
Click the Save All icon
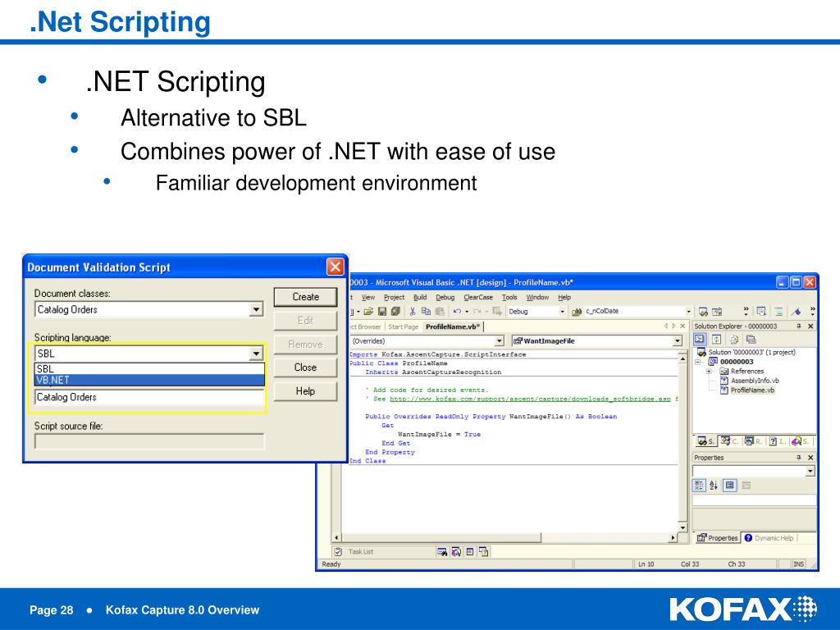pos(395,311)
